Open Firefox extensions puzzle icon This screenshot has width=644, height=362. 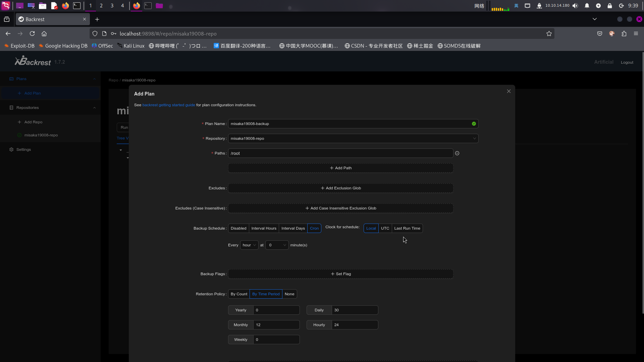[x=624, y=34]
